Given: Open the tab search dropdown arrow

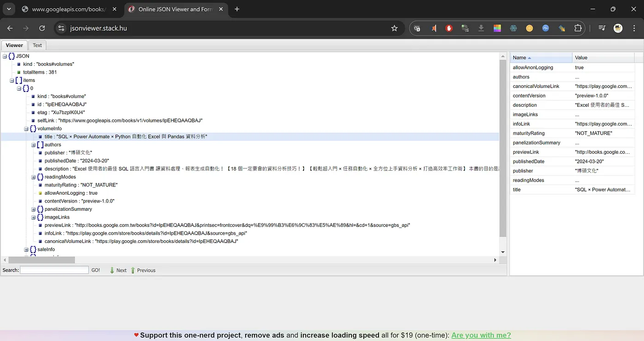Looking at the screenshot, I should (x=8, y=9).
